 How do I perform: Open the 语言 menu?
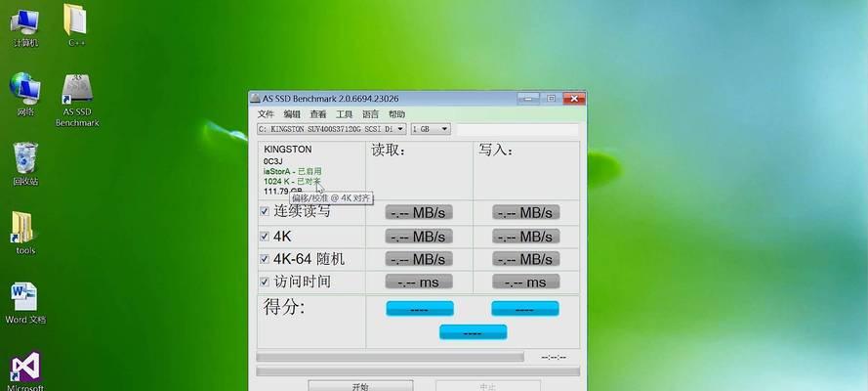point(370,114)
